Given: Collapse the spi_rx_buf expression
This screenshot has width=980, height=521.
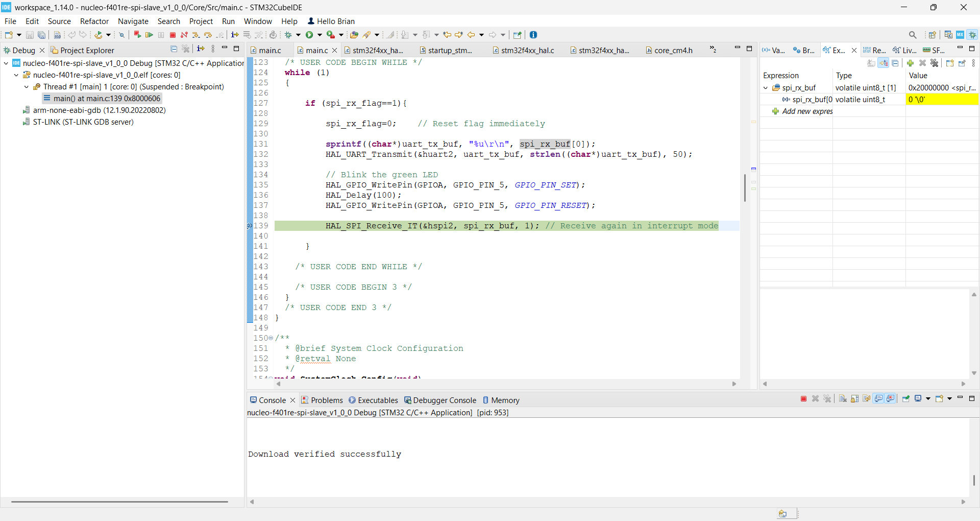Looking at the screenshot, I should click(x=766, y=87).
